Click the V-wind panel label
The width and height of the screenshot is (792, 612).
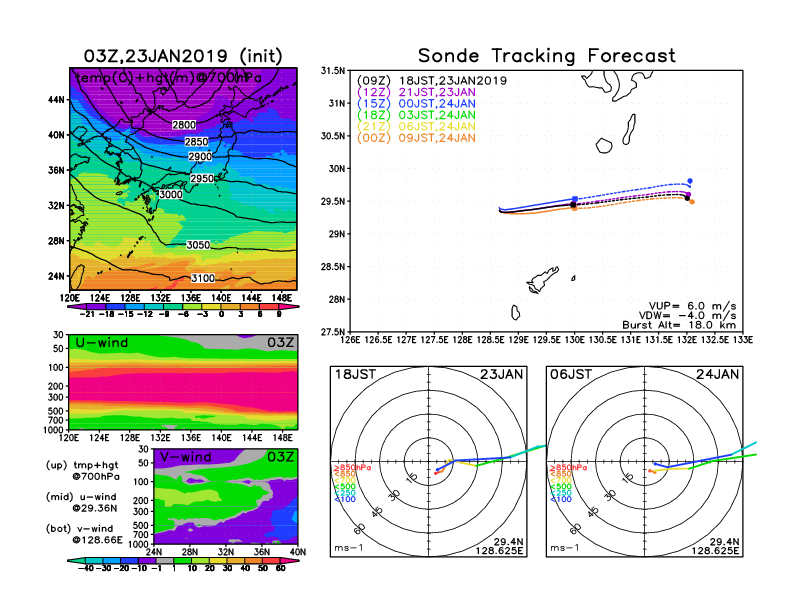pyautogui.click(x=187, y=457)
